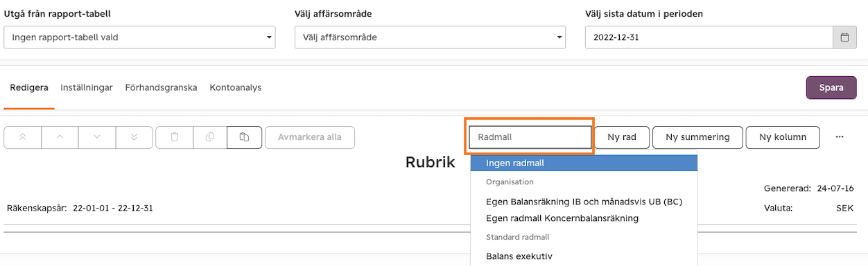This screenshot has width=868, height=266.
Task: Switch to the Förhandsgranska tab
Action: coord(161,87)
